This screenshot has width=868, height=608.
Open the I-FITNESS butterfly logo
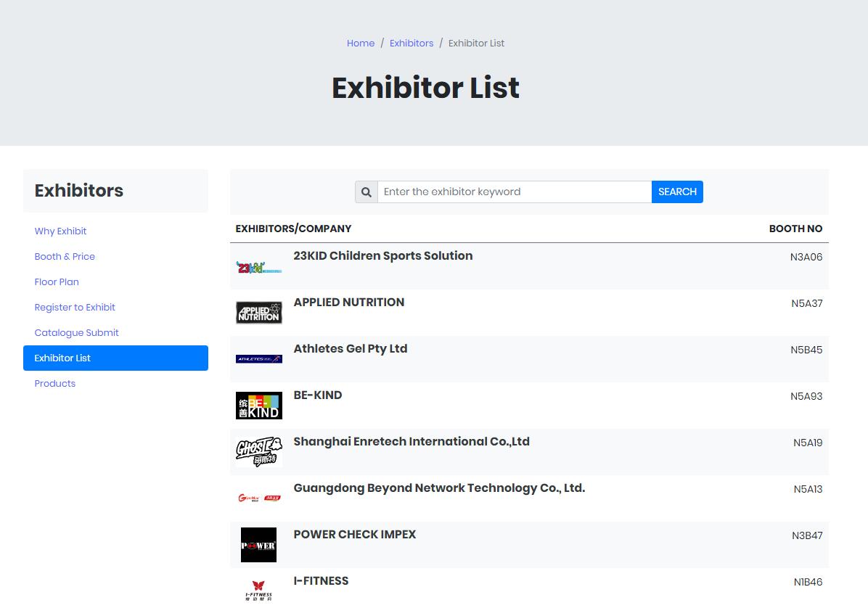point(258,591)
